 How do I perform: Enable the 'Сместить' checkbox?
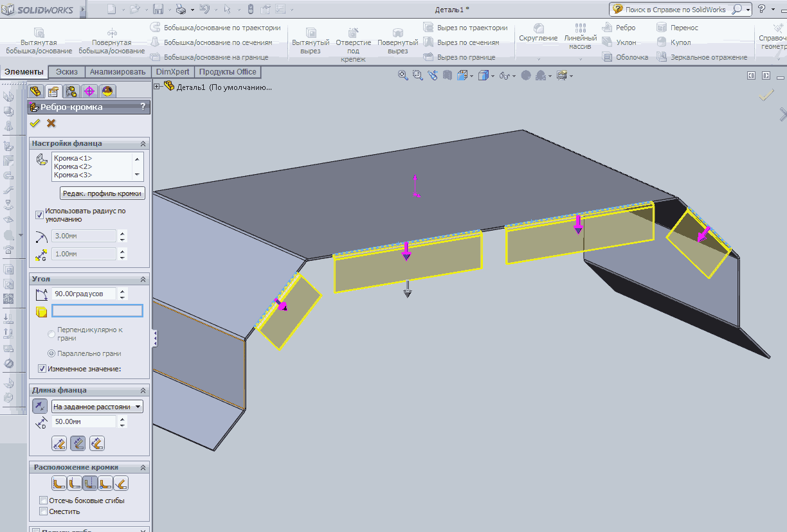click(43, 511)
